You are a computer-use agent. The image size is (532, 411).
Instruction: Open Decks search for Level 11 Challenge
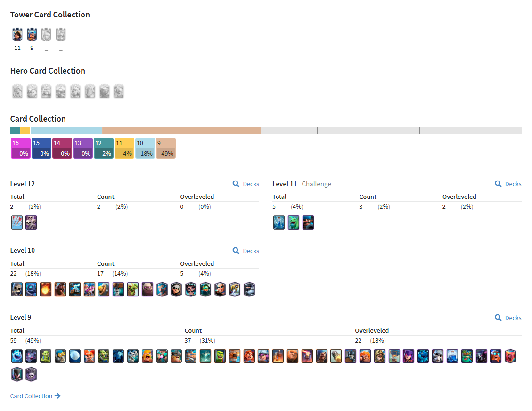[508, 184]
